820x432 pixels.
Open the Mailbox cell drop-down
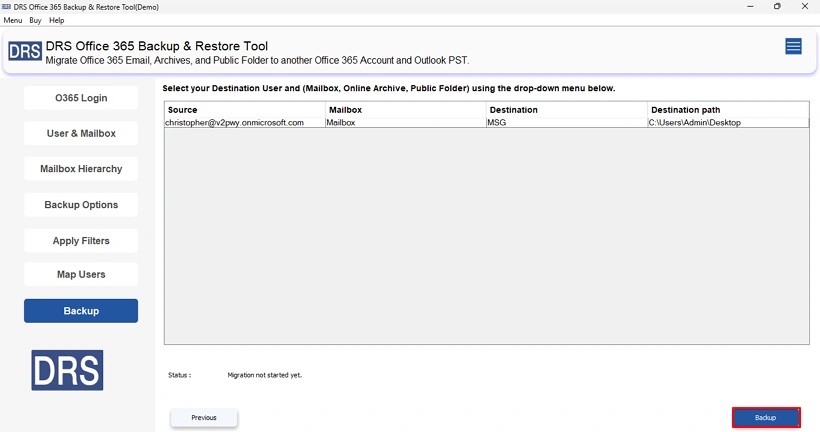click(x=405, y=122)
